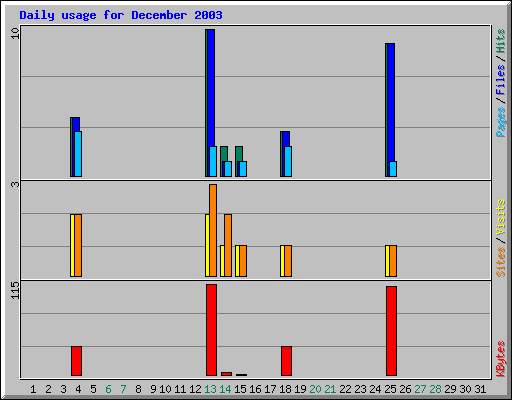Select the "KBytes" legend label
This screenshot has height=400, width=512.
click(500, 359)
